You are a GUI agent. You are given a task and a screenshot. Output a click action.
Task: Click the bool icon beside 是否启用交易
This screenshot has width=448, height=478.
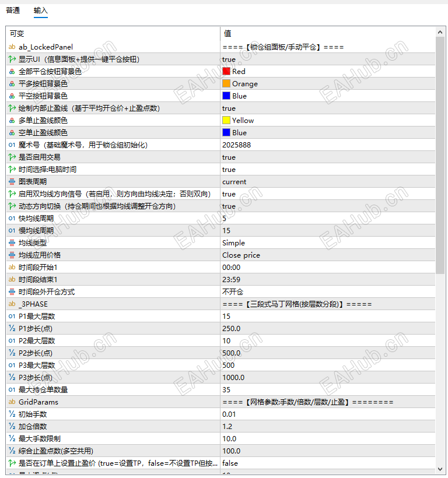click(x=12, y=157)
